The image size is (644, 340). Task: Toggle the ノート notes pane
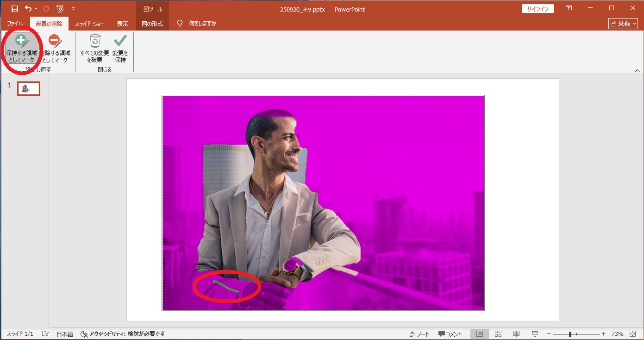coord(419,334)
